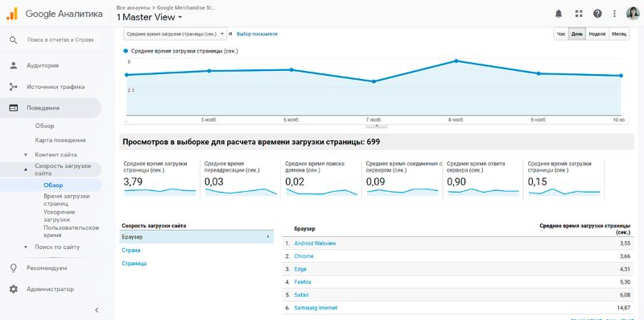Click the Все аккаунты breadcrumb
Viewport: 644px width, 320px height.
click(x=133, y=7)
